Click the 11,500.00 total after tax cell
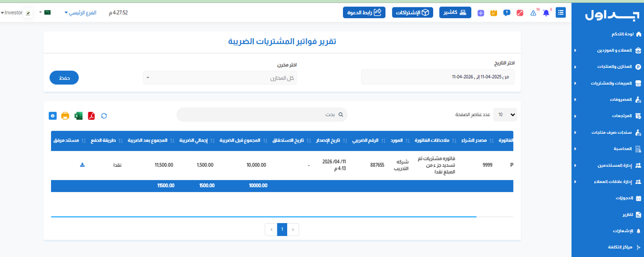Screen dimensions: 644x257 point(164,165)
